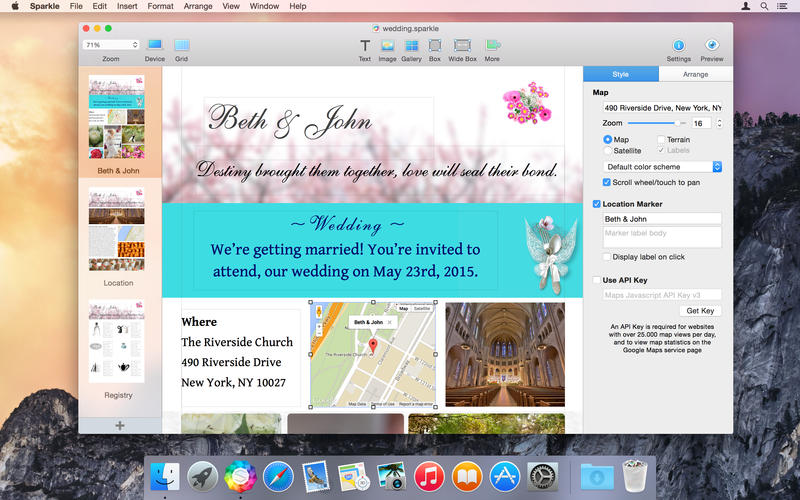The height and width of the screenshot is (500, 800).
Task: Insert a Wide Box element
Action: [462, 45]
